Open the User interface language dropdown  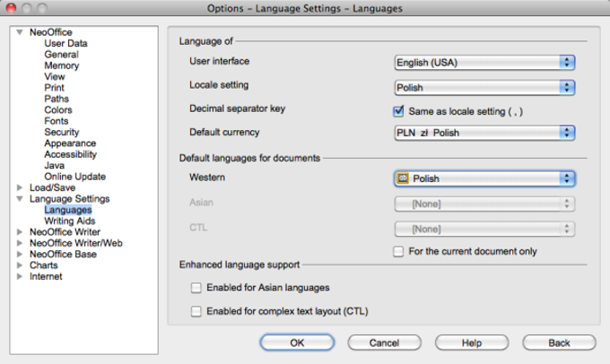[x=484, y=62]
